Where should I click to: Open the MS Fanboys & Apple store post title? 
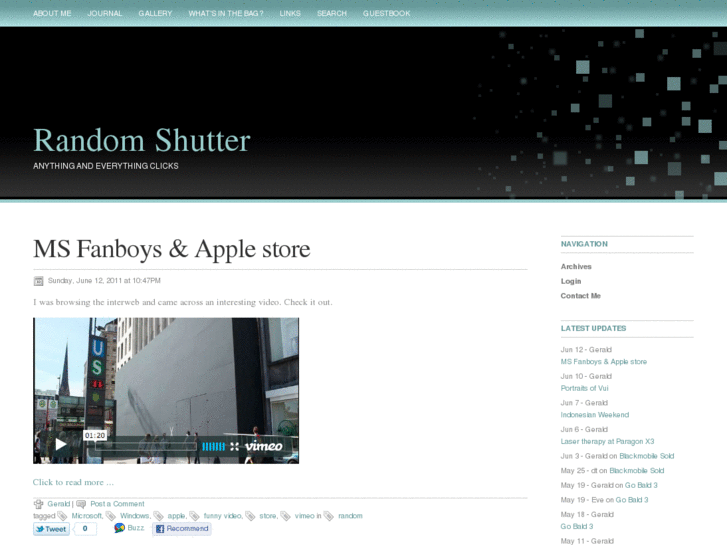point(172,249)
